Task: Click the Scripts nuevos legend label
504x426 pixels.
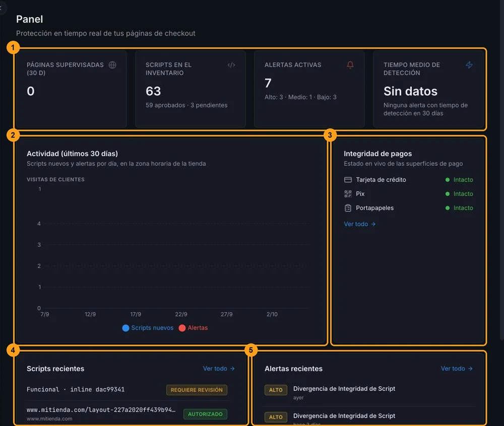Action: pos(152,328)
